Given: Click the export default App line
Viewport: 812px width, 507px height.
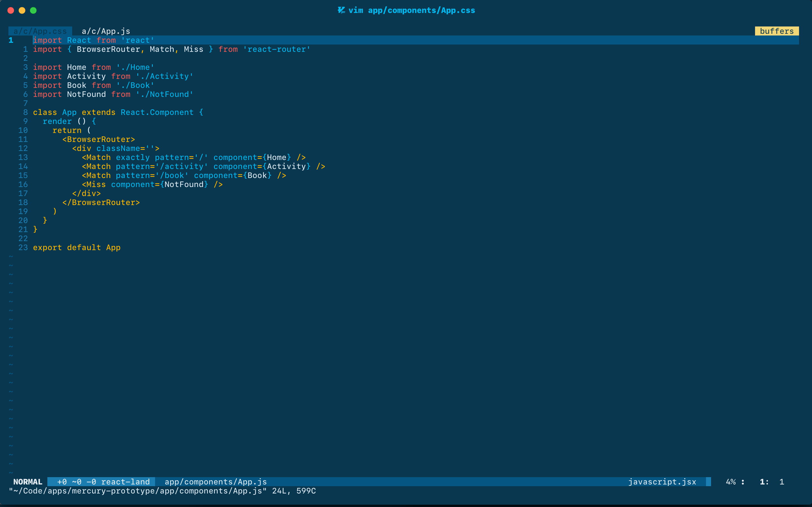Looking at the screenshot, I should pos(76,248).
